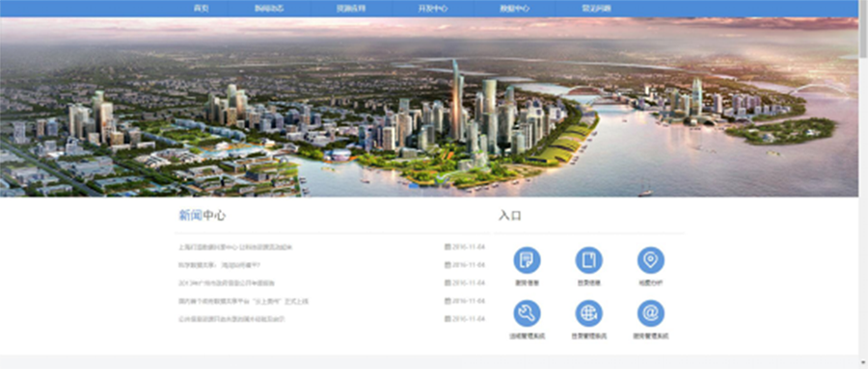Open 开发中心 in the navigation bar
868x369 pixels.
(433, 9)
